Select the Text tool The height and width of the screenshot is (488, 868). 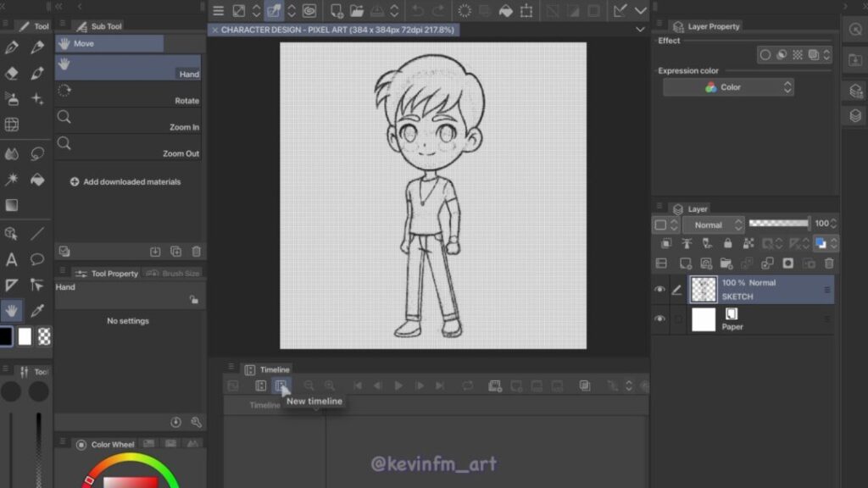coord(12,259)
